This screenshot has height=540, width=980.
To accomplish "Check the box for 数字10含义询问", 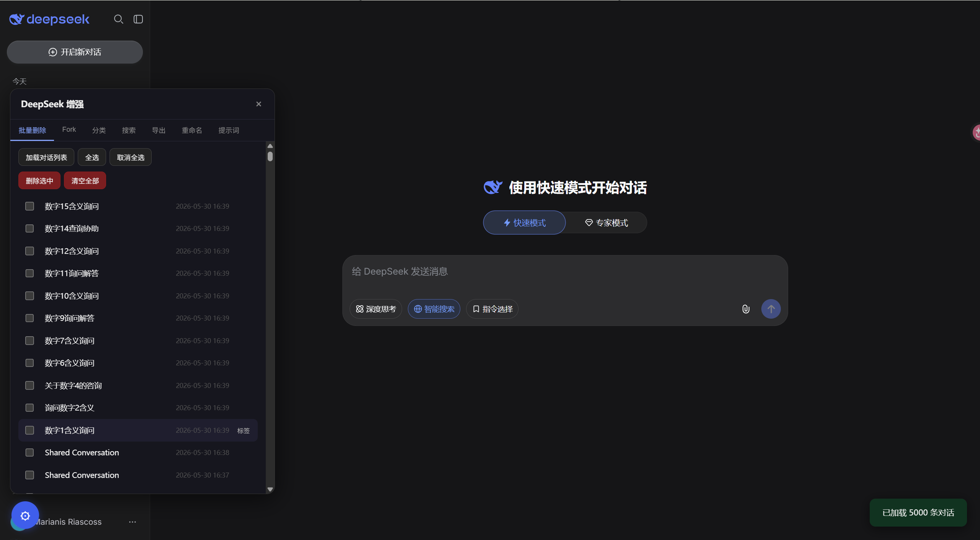I will click(29, 296).
